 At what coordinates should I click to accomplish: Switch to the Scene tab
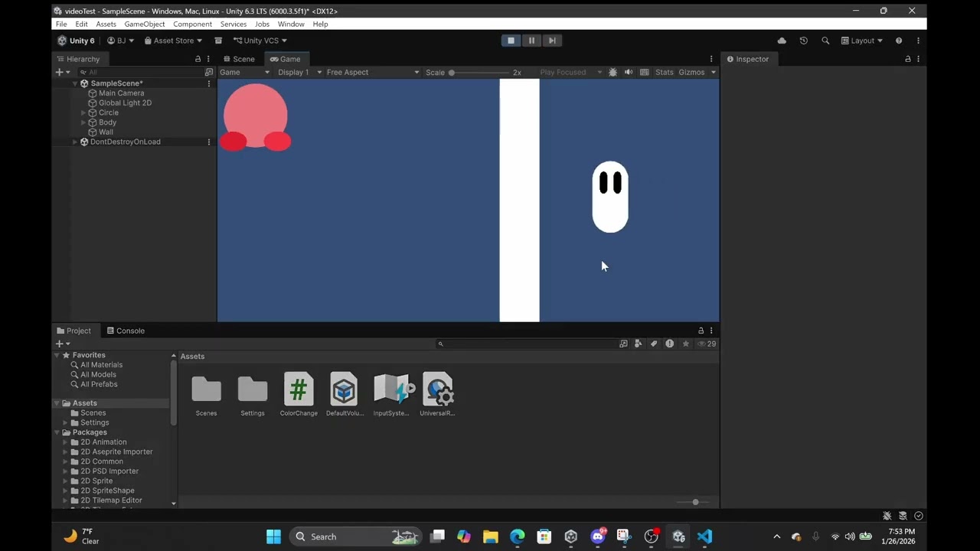pos(239,59)
